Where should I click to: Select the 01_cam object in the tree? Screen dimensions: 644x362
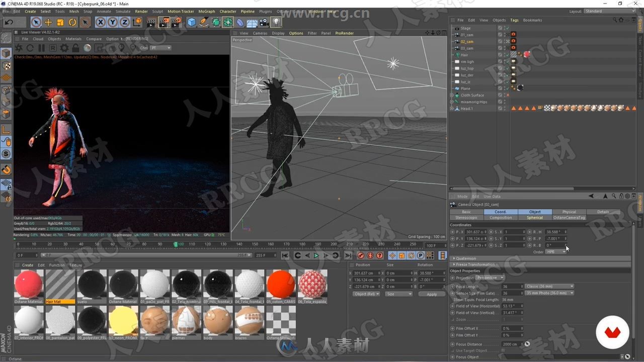pyautogui.click(x=467, y=35)
